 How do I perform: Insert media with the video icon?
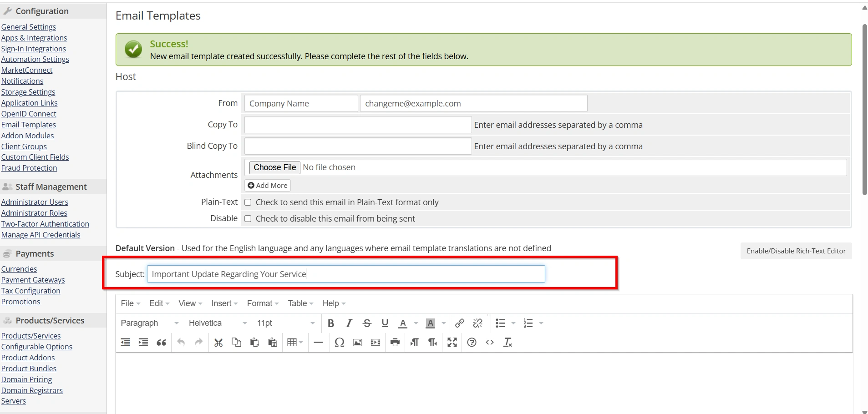(x=376, y=342)
